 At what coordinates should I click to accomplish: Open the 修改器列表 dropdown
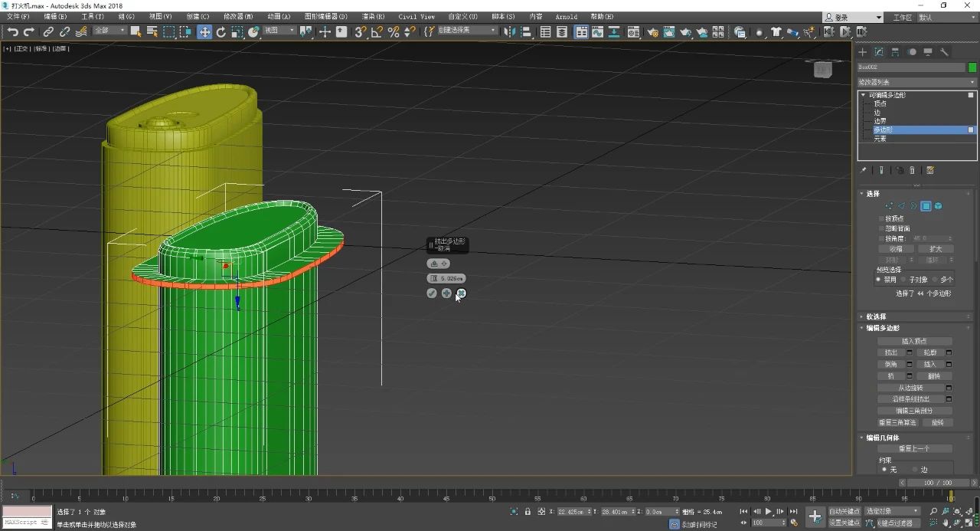click(916, 82)
